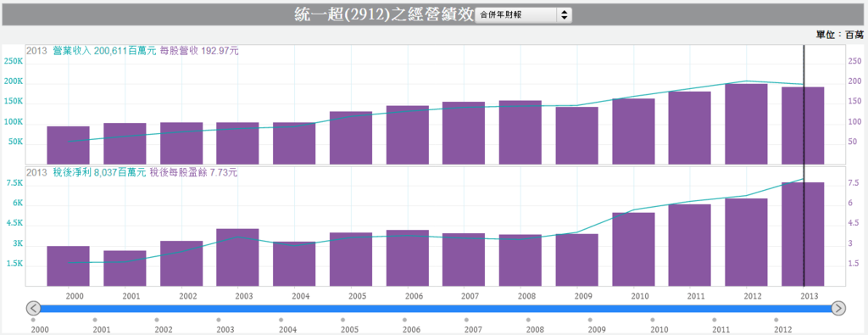
Task: Click the right arrow of the year slider
Action: (x=838, y=308)
